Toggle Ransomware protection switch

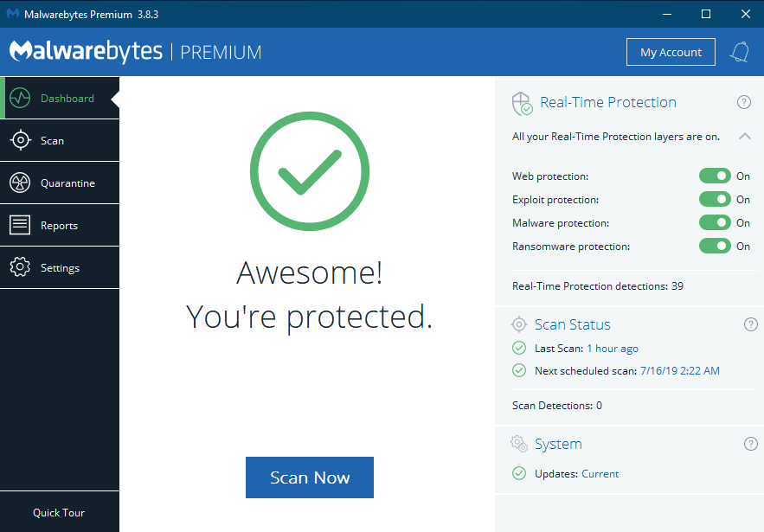(715, 246)
